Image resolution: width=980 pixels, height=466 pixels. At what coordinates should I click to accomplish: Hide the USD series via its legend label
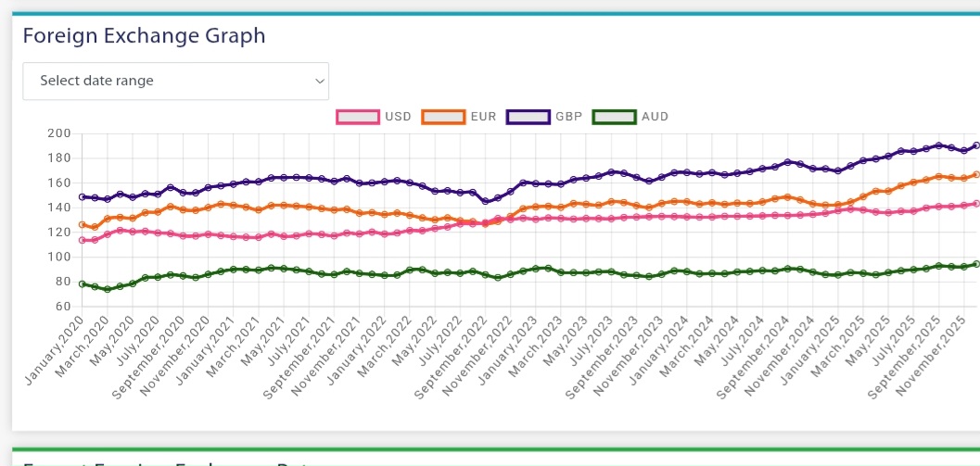tap(398, 117)
